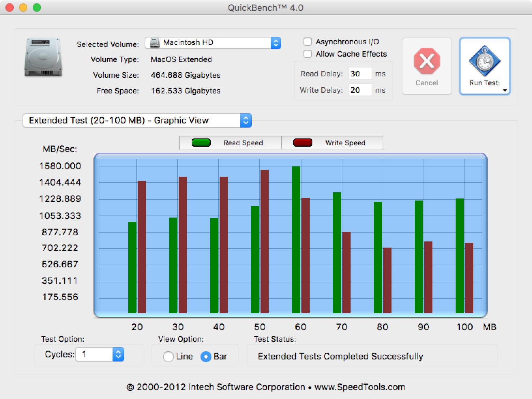
Task: Click the Read Speed legend button
Action: pyautogui.click(x=231, y=143)
